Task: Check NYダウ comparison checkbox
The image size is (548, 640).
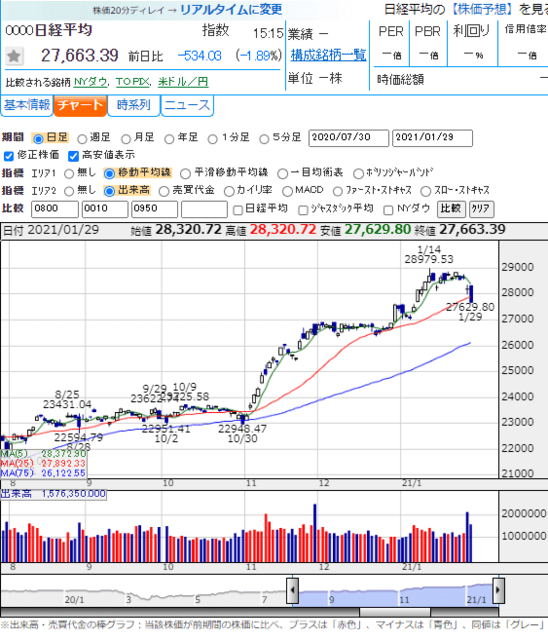Action: pos(388,210)
